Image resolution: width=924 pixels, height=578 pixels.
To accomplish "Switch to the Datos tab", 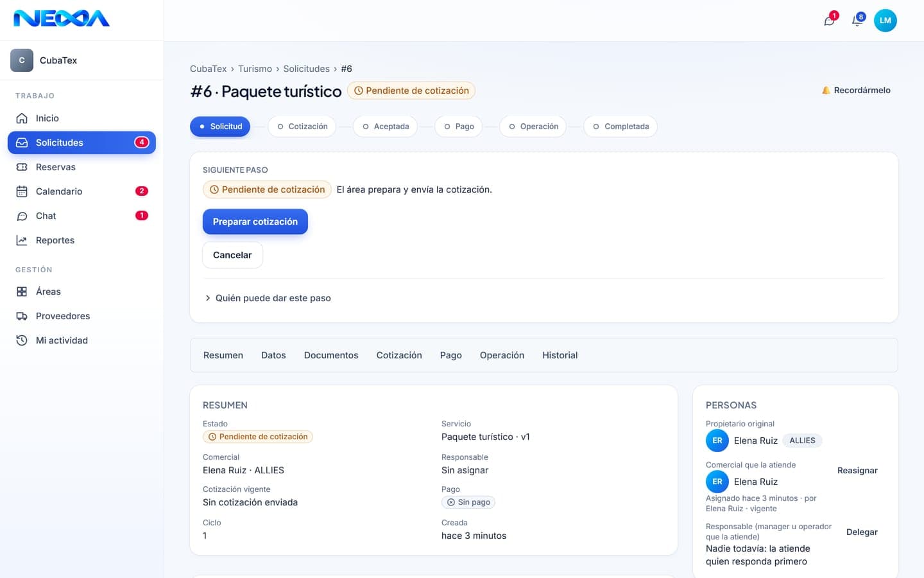I will [273, 355].
